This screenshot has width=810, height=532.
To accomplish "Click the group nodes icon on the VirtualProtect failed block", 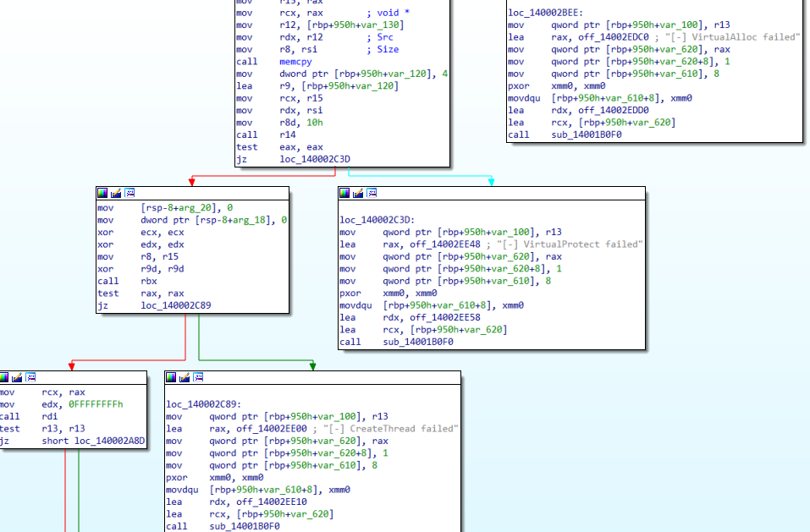I will coord(371,194).
